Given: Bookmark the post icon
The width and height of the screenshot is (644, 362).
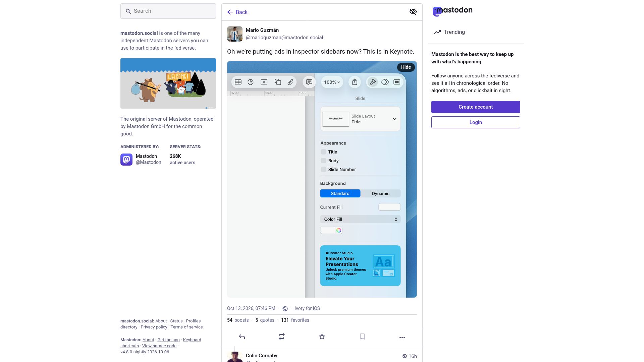Looking at the screenshot, I should (362, 337).
